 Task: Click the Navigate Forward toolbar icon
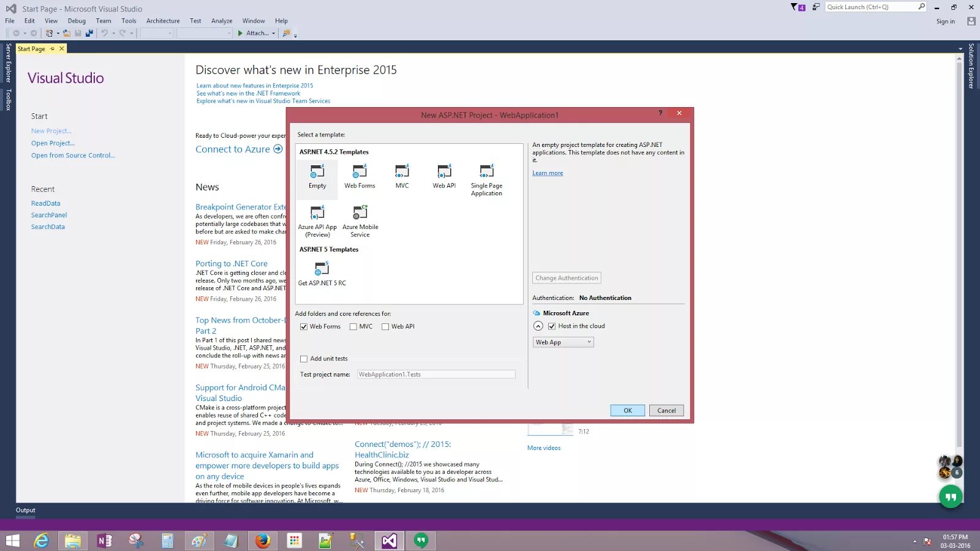[34, 33]
